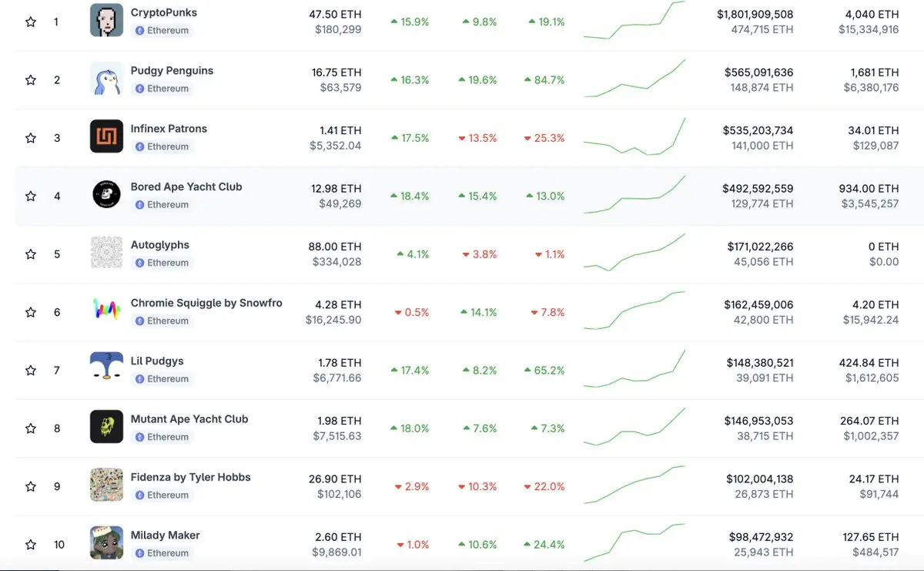Image resolution: width=924 pixels, height=571 pixels.
Task: Click the Ethereum badge under Mutant Ape Yacht Club
Action: coord(162,437)
